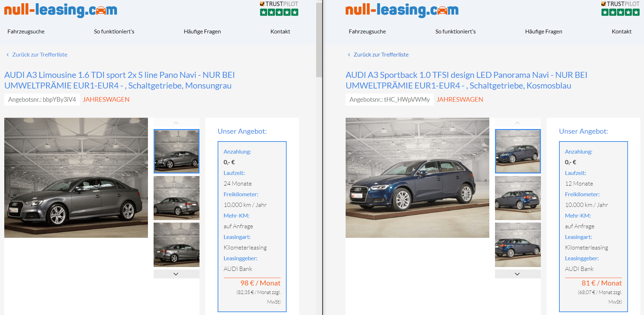The height and width of the screenshot is (315, 644).
Task: Go back via Zurück zur Trefferliste, right window
Action: 378,54
